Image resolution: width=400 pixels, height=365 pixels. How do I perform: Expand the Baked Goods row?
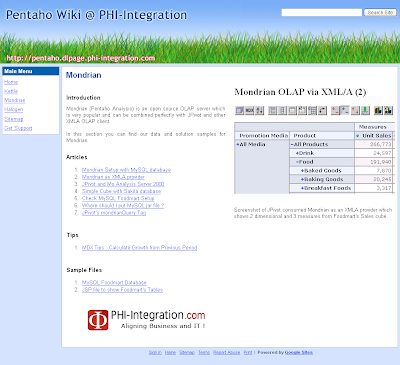[x=302, y=170]
